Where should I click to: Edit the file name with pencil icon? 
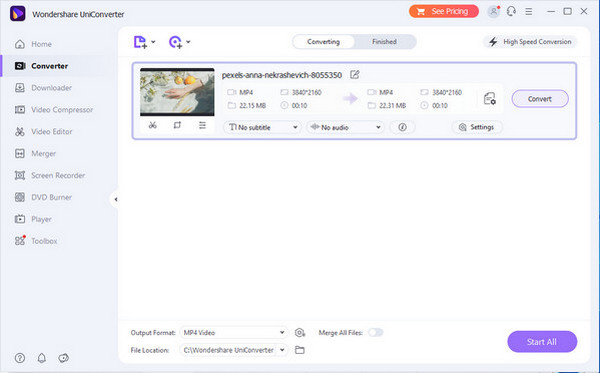(x=355, y=75)
